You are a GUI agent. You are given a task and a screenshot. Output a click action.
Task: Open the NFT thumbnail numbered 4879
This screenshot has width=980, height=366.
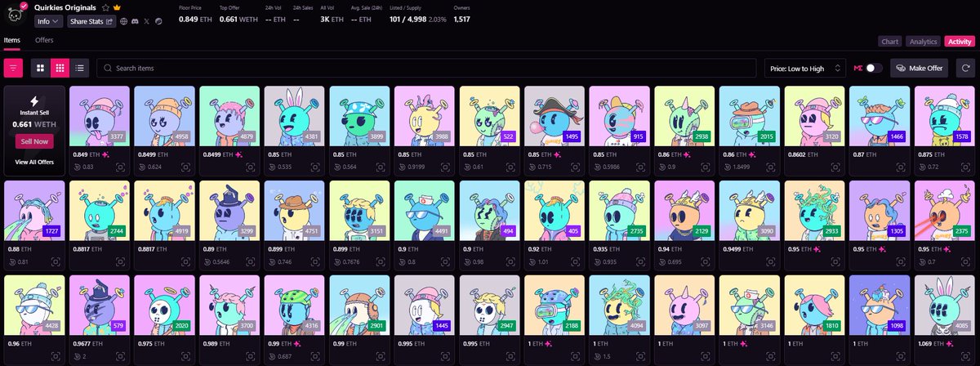pos(229,116)
